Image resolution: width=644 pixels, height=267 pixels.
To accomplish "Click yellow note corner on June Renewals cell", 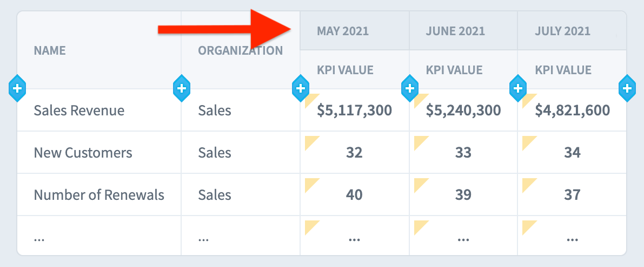I will click(x=420, y=184).
